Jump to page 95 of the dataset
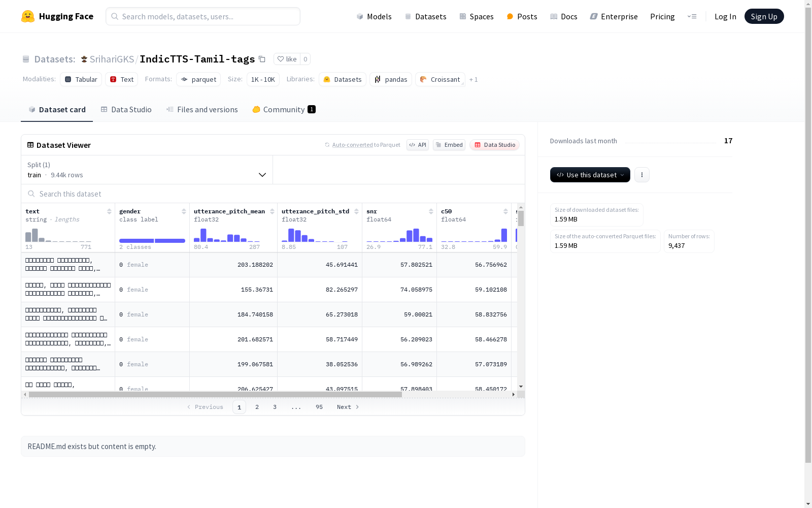Screen dimensions: 812x508 319,407
